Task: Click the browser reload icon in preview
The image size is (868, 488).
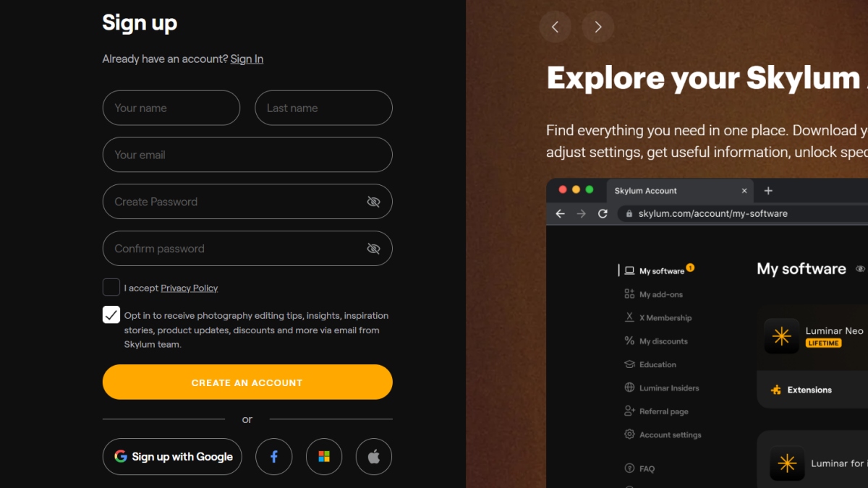Action: (603, 214)
